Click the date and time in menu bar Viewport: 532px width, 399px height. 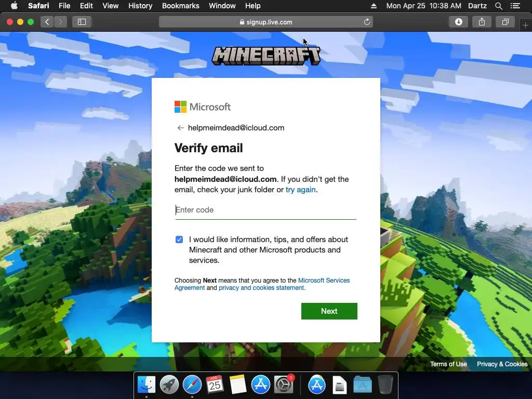click(x=423, y=6)
